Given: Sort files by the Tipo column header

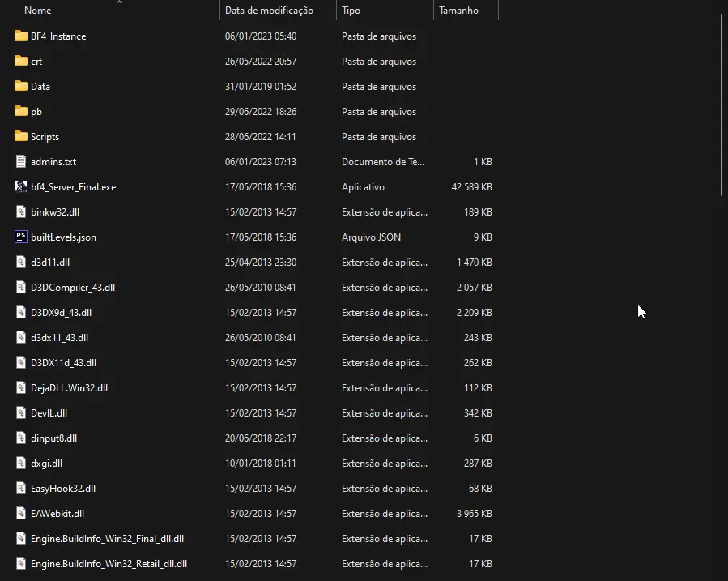Looking at the screenshot, I should pos(351,11).
